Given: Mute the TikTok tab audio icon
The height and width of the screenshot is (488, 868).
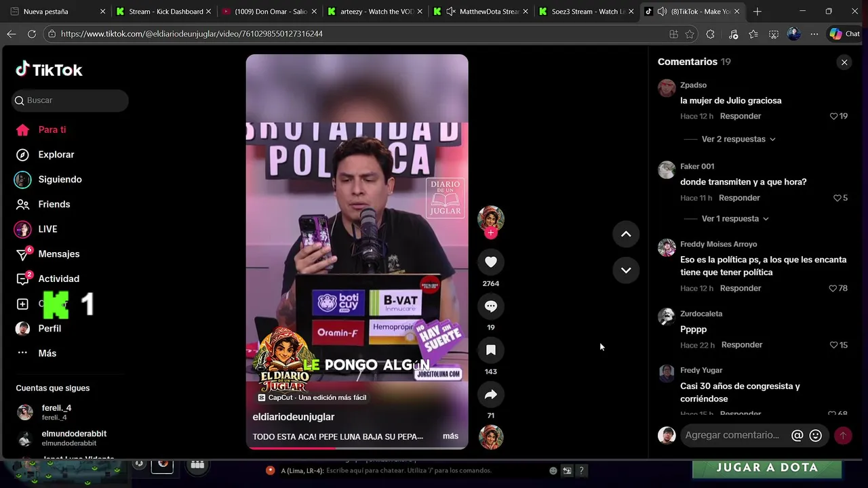Looking at the screenshot, I should (662, 12).
